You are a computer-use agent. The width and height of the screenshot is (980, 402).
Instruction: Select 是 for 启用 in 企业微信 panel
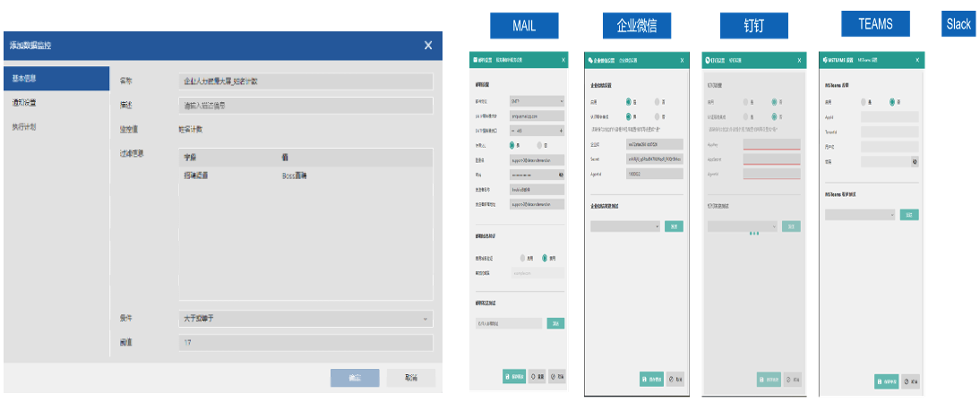click(x=631, y=102)
